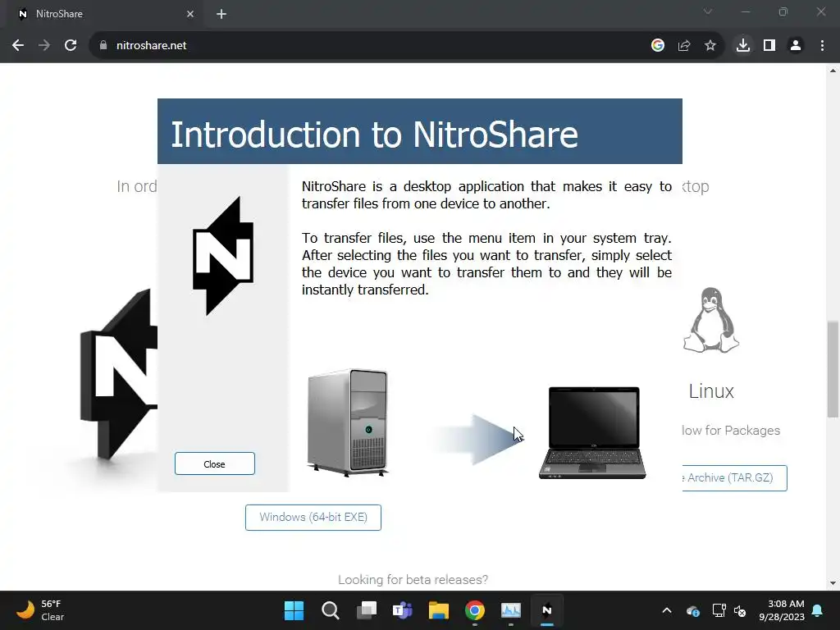Viewport: 840px width, 630px height.
Task: Open the Chrome profile menu
Action: [796, 46]
